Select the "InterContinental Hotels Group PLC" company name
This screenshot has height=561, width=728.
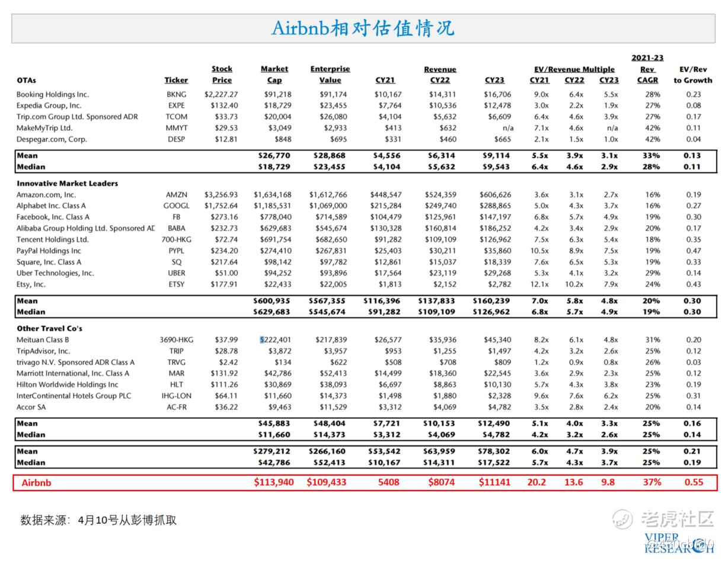point(74,396)
